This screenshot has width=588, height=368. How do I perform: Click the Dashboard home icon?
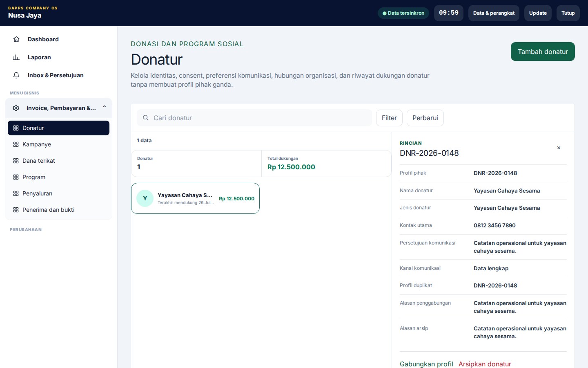point(16,39)
